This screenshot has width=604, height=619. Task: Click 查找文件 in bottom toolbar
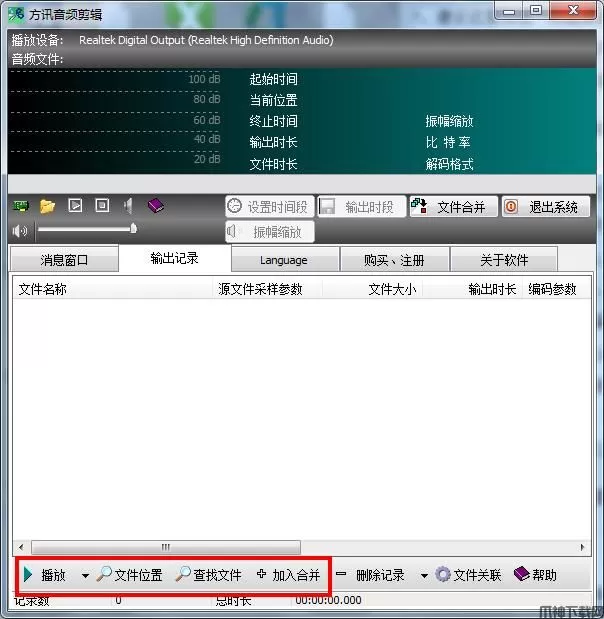click(x=208, y=575)
